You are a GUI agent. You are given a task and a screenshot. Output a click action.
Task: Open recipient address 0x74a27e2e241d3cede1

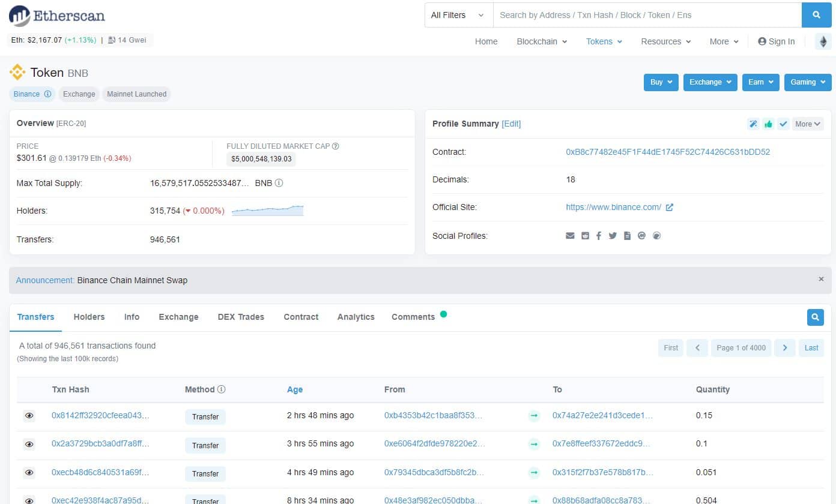[602, 415]
